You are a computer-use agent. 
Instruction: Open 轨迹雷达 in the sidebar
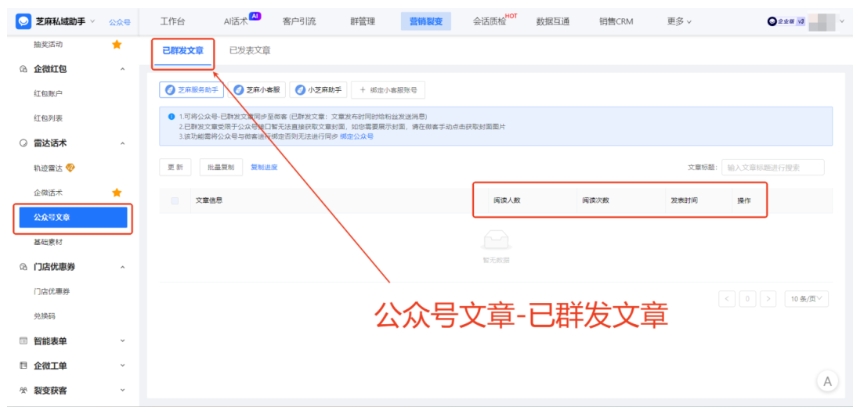click(x=48, y=168)
